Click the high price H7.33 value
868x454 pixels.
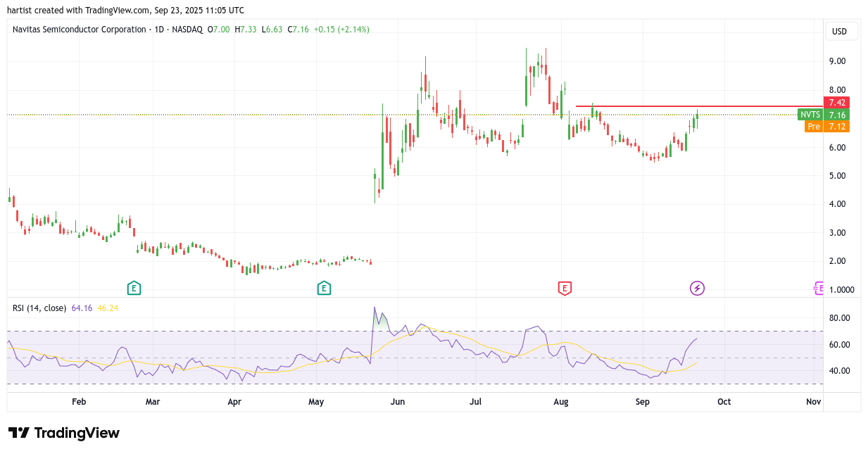click(246, 30)
